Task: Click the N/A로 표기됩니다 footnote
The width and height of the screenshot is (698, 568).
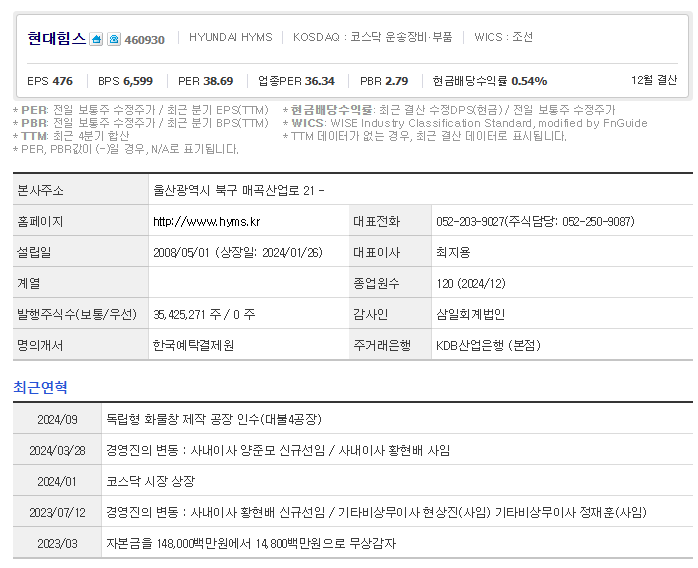Action: coord(126,149)
